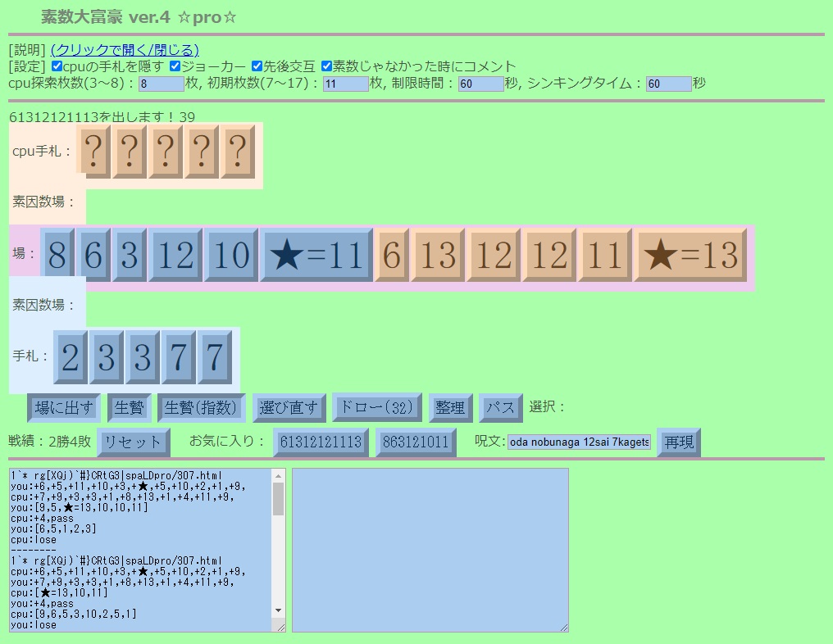The width and height of the screenshot is (833, 644).
Task: Click the 生贄 button
Action: pyautogui.click(x=129, y=408)
